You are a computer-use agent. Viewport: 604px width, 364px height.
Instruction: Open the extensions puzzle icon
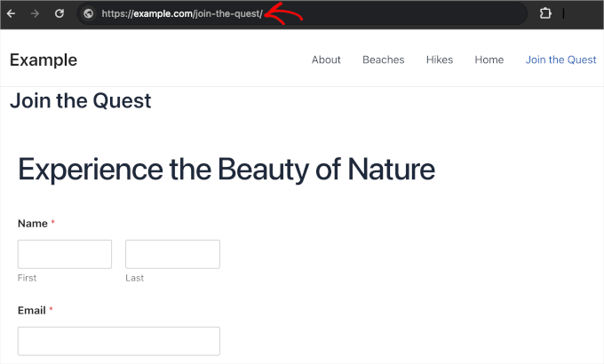tap(545, 13)
